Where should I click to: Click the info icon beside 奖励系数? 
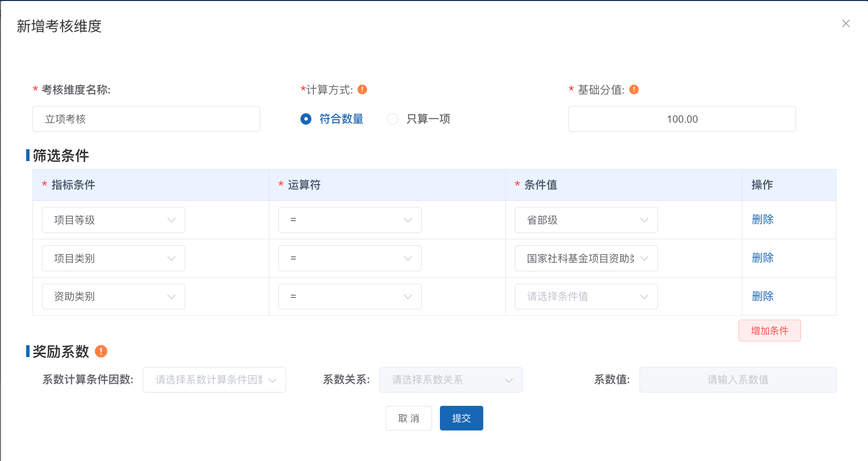coord(101,351)
